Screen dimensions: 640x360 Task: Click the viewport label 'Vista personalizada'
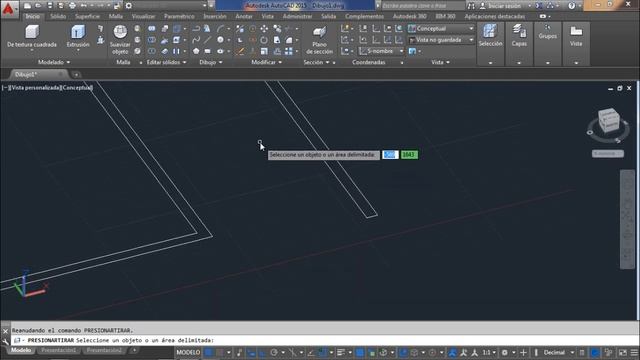click(x=37, y=87)
